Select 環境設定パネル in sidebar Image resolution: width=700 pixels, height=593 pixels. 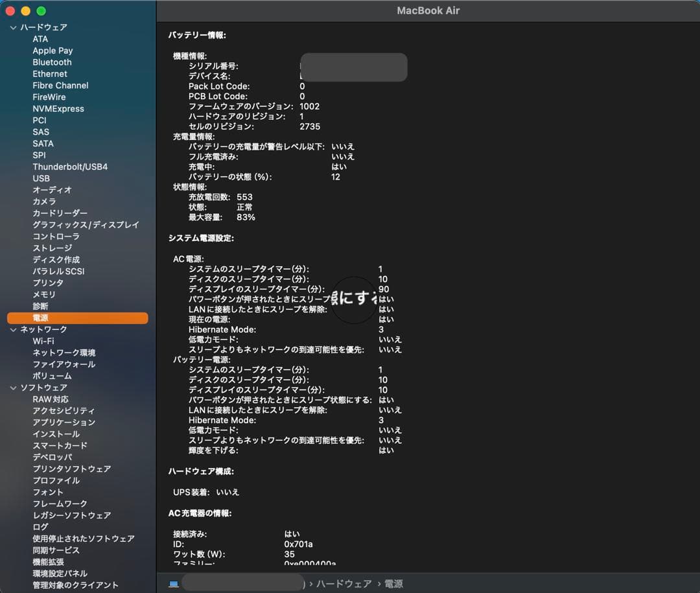coord(60,574)
